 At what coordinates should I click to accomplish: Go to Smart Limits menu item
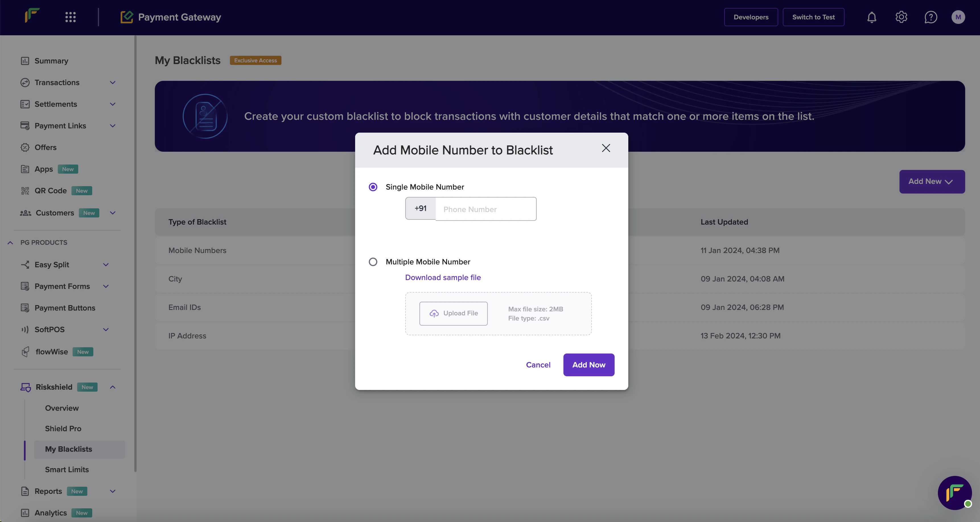click(x=67, y=470)
